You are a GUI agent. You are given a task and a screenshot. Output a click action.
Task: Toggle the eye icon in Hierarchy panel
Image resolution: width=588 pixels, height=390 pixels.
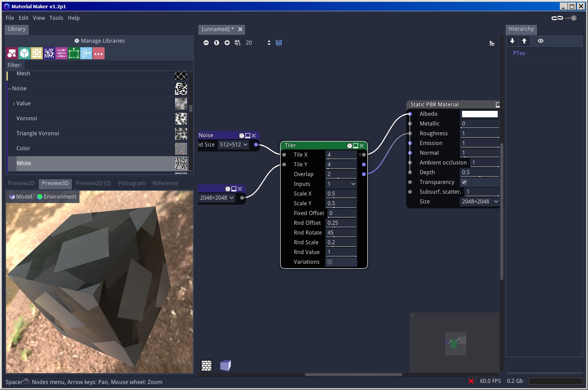tap(540, 41)
